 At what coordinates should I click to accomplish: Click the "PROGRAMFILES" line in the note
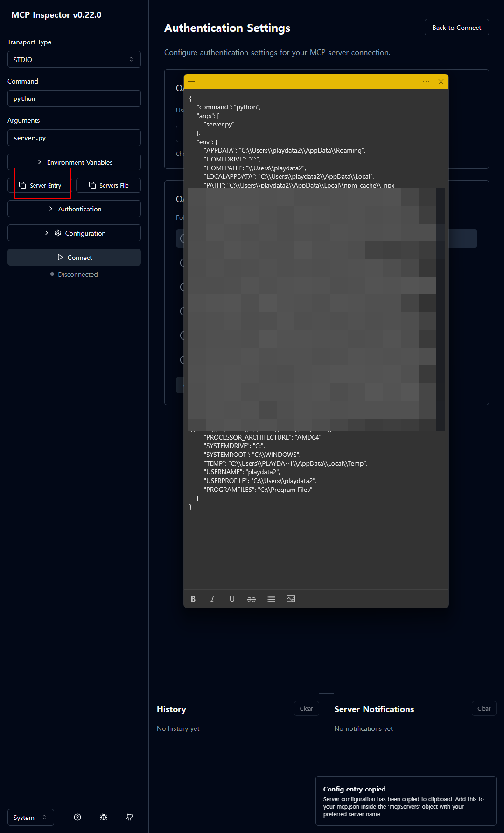click(x=258, y=490)
